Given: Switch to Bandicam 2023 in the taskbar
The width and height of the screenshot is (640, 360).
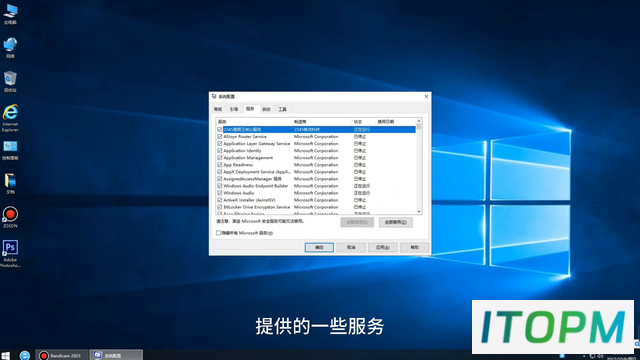Looking at the screenshot, I should pos(61,355).
